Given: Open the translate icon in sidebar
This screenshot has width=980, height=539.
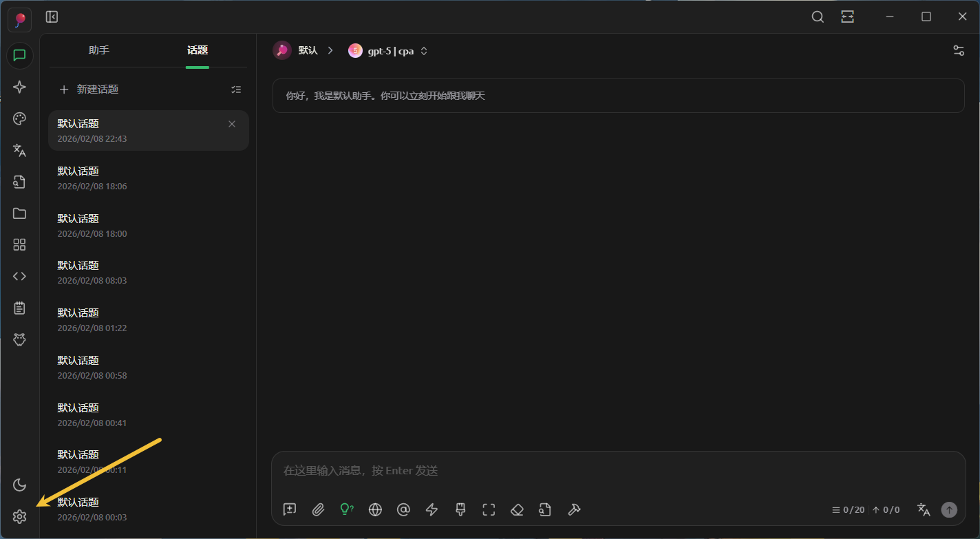Looking at the screenshot, I should 19,150.
